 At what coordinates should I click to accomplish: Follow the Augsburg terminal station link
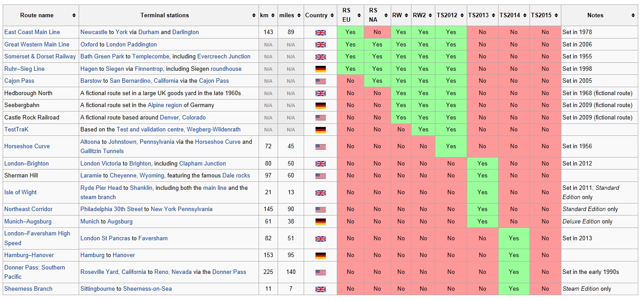coord(120,221)
